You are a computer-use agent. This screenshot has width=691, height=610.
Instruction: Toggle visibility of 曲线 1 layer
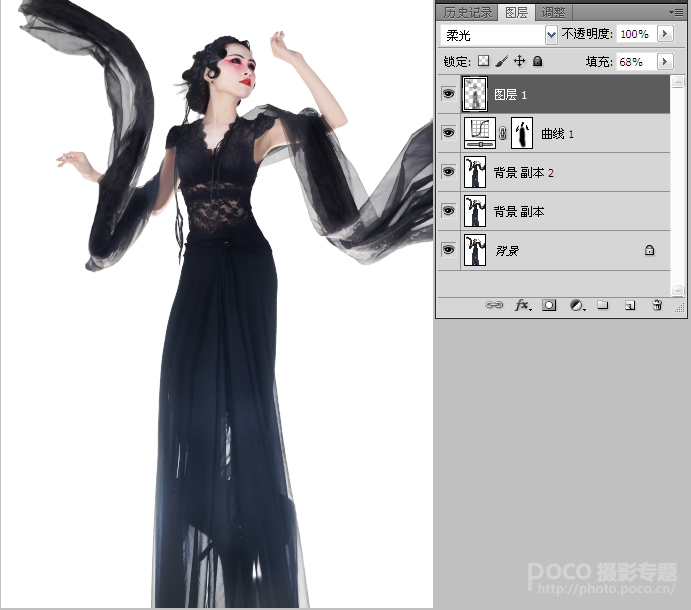pos(449,132)
